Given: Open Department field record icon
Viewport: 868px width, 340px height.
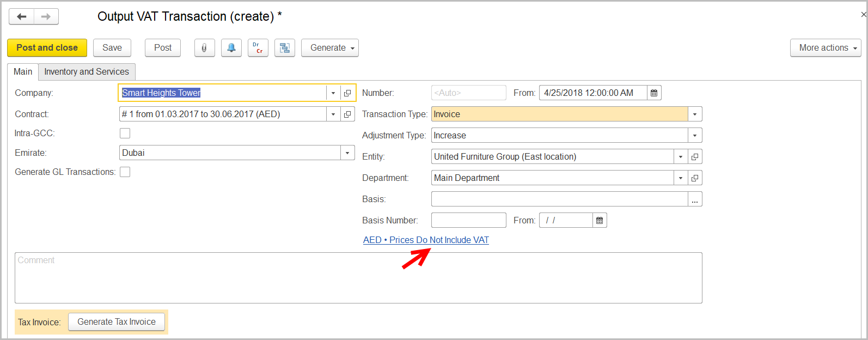Looking at the screenshot, I should point(695,178).
